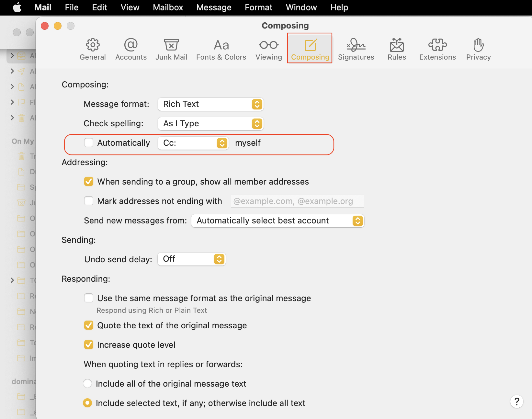The image size is (532, 419).
Task: Open the View menu
Action: pos(130,7)
